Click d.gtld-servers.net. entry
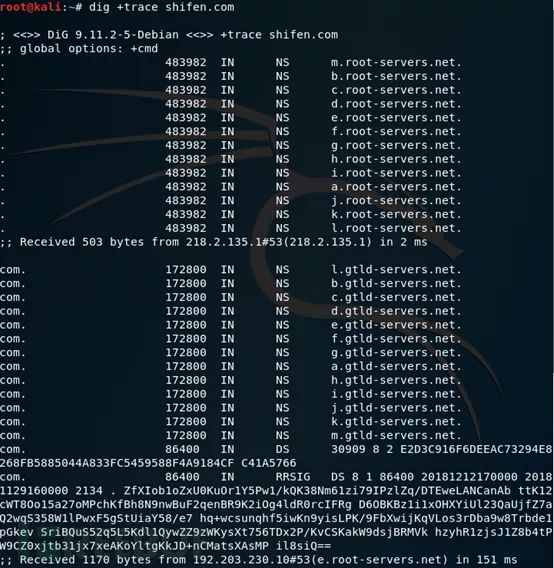This screenshot has width=554, height=568. point(396,311)
